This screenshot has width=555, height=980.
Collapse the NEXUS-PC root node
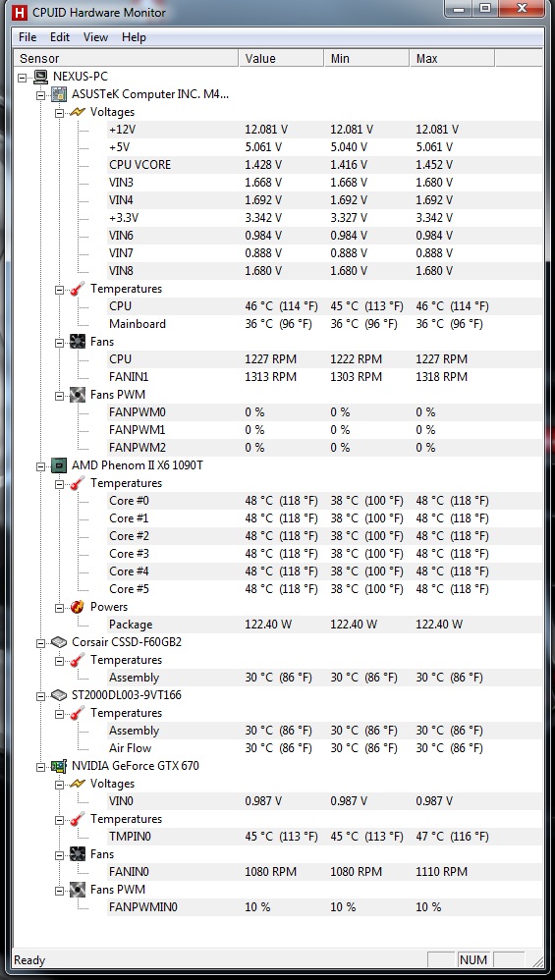click(24, 78)
